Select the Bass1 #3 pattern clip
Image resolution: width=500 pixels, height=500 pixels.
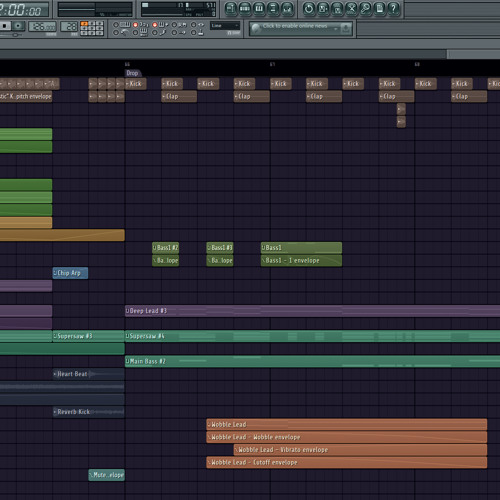click(x=220, y=248)
